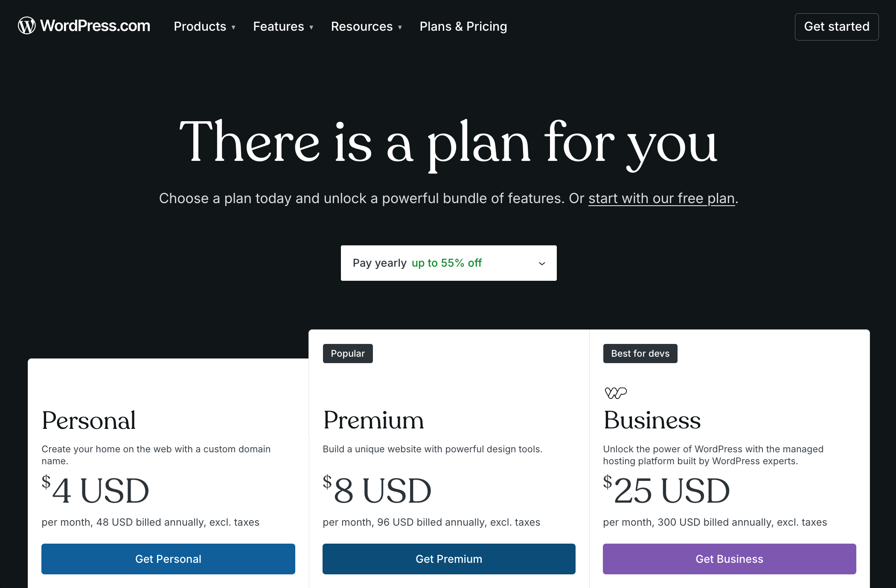This screenshot has height=588, width=896.
Task: Select the Products menu item
Action: pos(200,26)
